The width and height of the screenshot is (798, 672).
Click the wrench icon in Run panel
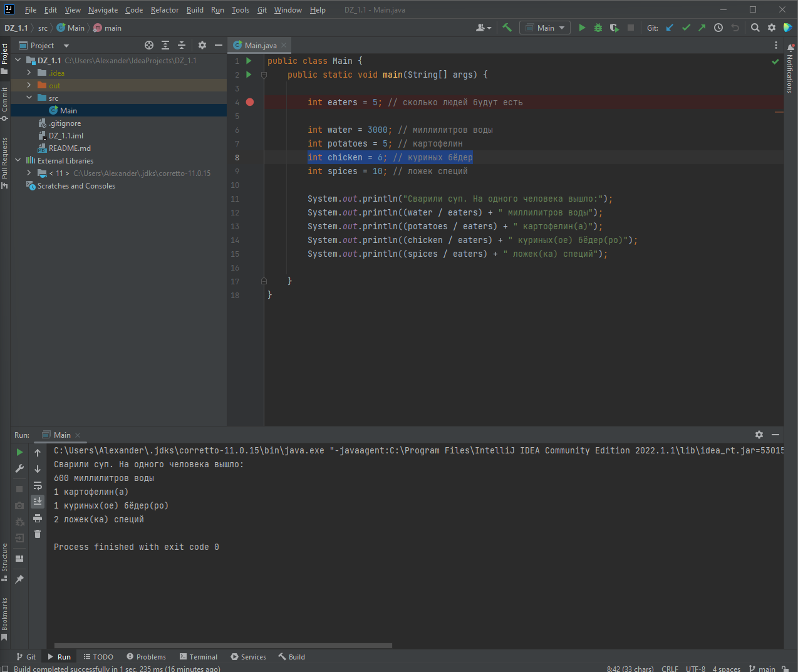pos(19,468)
